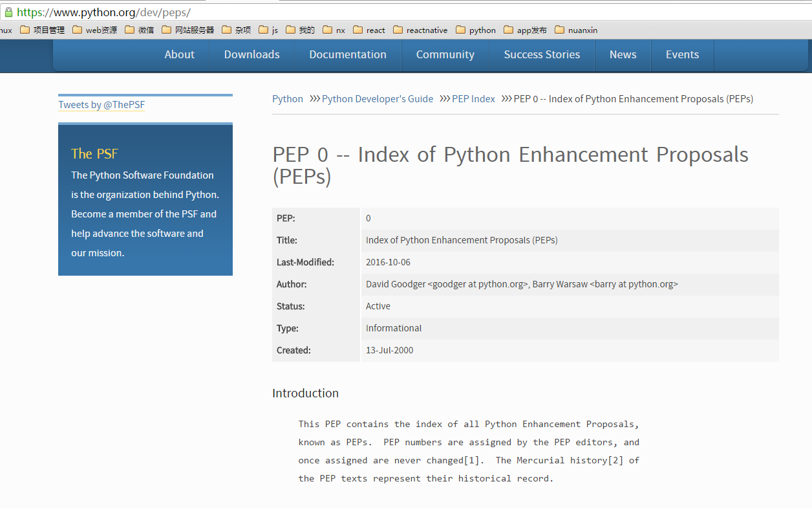Open the Success Stories menu
Screen dimensions: 812x508
(542, 55)
